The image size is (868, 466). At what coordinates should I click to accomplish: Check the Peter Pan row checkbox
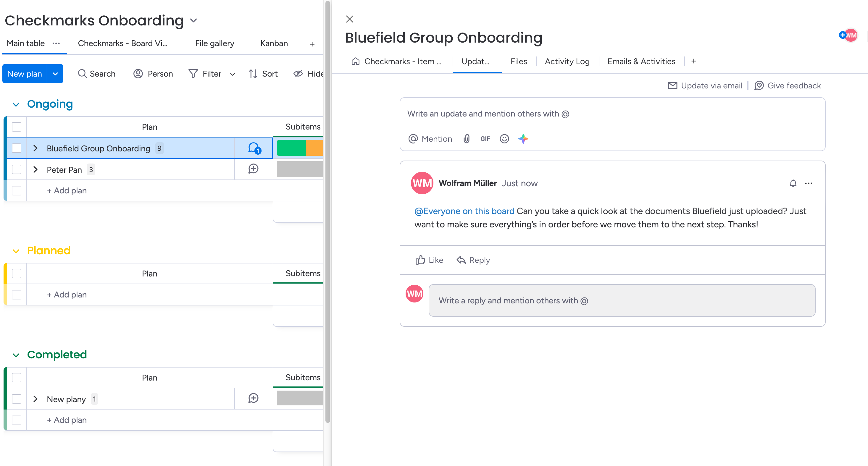[x=17, y=169]
